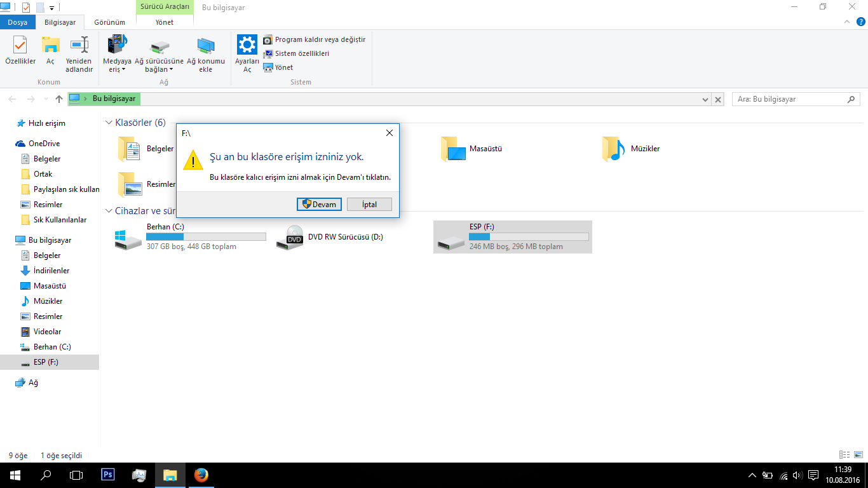
Task: Switch to the Görünüm tab
Action: [110, 22]
